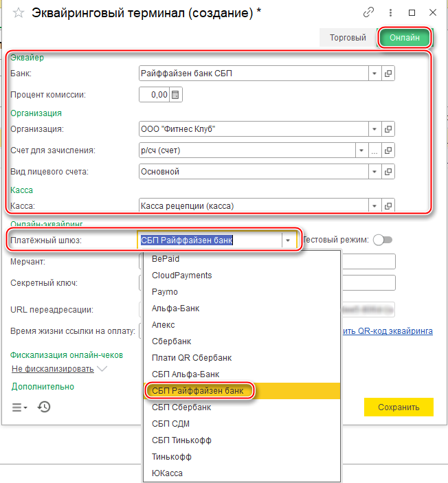The image size is (448, 483).
Task: Choose Плати QR Сбербанк from the list
Action: tap(242, 358)
